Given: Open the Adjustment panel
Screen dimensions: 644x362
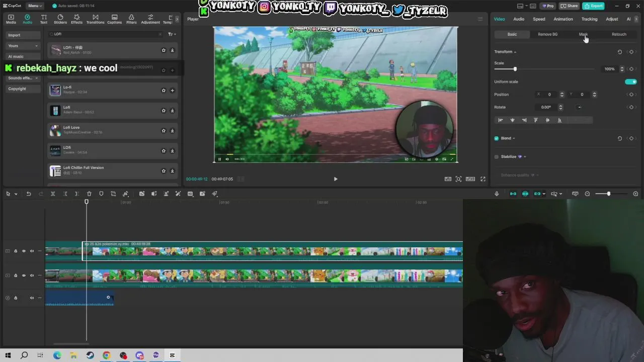Looking at the screenshot, I should click(150, 19).
